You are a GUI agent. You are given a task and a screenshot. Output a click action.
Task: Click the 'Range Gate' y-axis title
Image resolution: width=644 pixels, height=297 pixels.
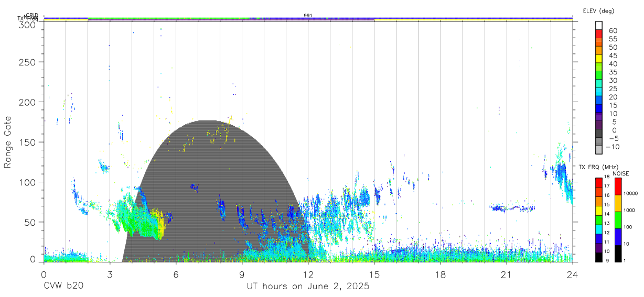[x=8, y=142]
